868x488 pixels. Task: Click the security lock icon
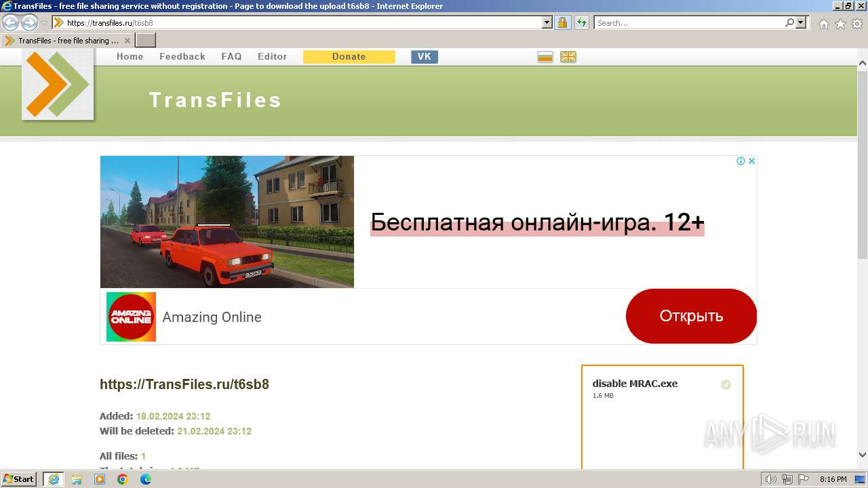point(562,23)
